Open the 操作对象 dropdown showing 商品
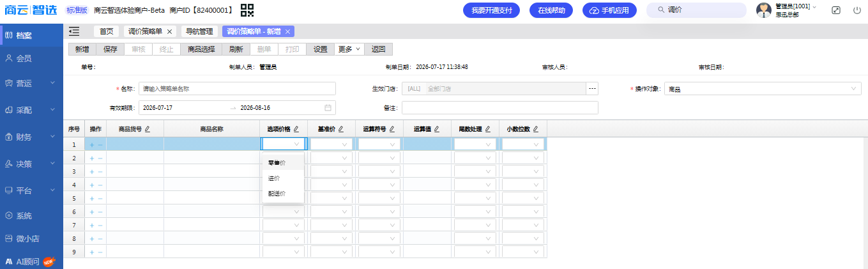 coord(763,89)
